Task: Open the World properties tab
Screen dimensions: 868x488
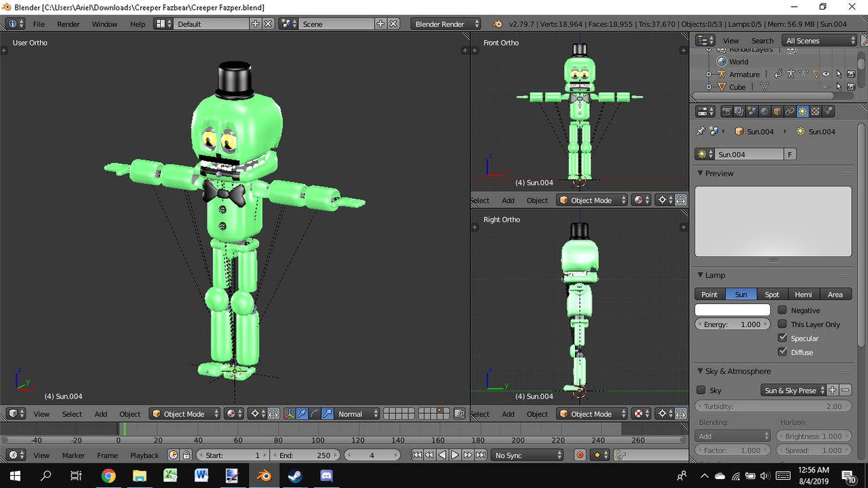Action: pyautogui.click(x=765, y=111)
